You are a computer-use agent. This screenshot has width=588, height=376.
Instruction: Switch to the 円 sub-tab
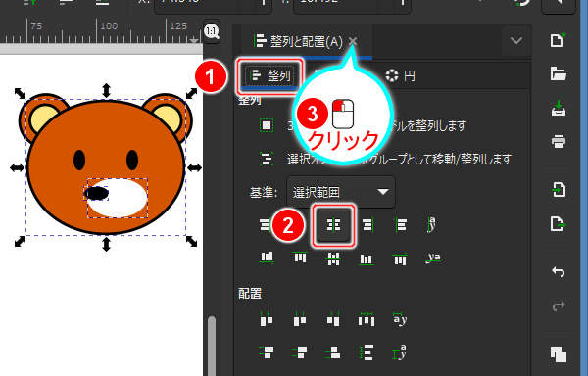[x=401, y=76]
